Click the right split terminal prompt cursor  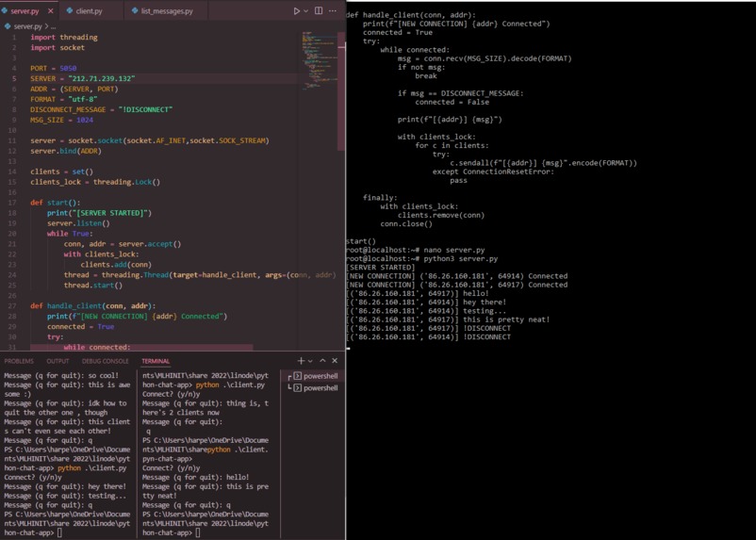pos(198,532)
